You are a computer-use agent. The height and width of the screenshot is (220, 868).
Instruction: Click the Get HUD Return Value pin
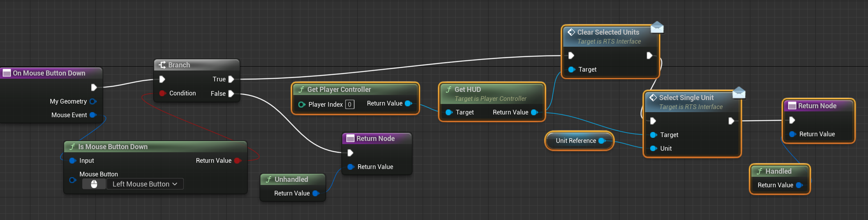tap(534, 113)
